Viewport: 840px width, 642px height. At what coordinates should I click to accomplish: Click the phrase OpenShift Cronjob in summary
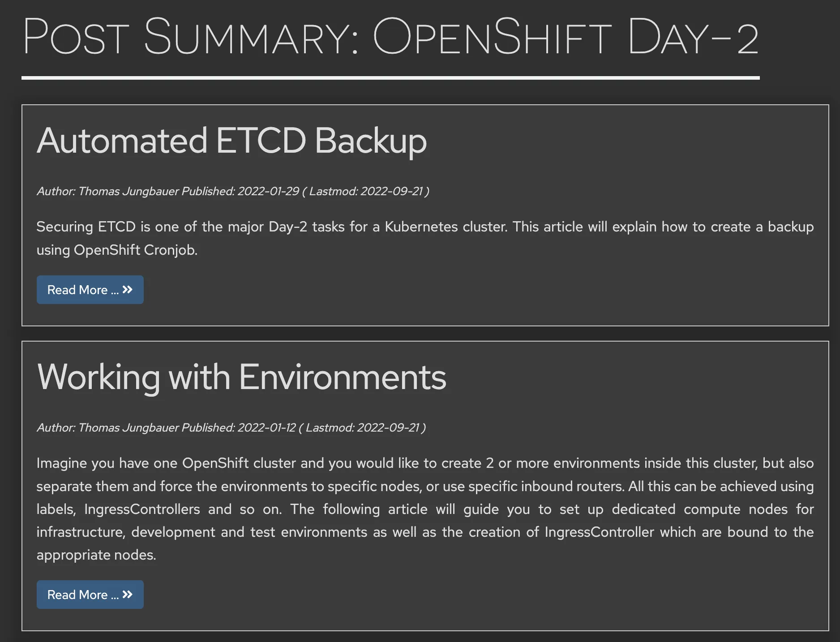click(x=135, y=250)
